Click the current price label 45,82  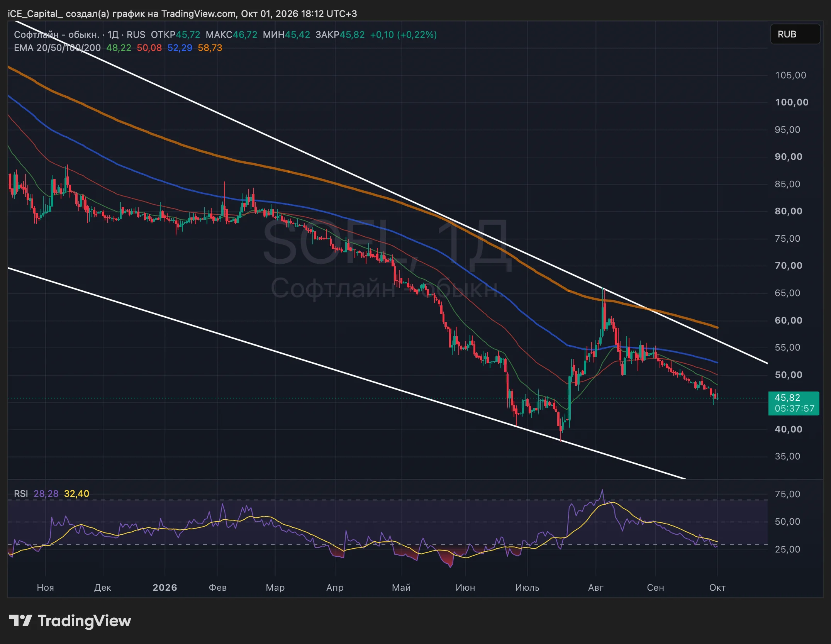794,403
